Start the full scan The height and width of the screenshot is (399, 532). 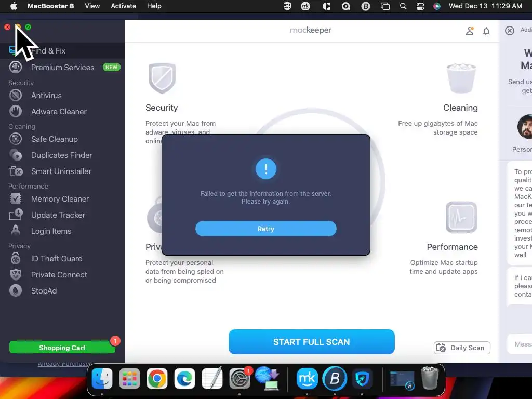tap(312, 342)
